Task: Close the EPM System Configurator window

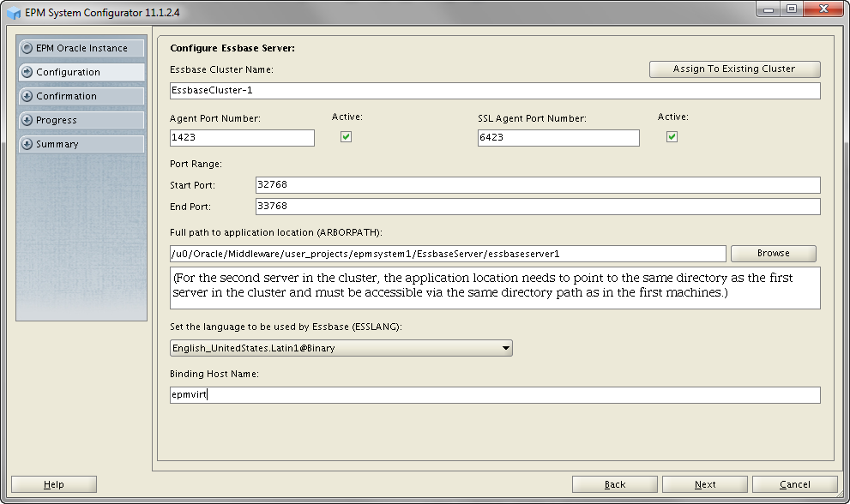Action: coord(823,9)
